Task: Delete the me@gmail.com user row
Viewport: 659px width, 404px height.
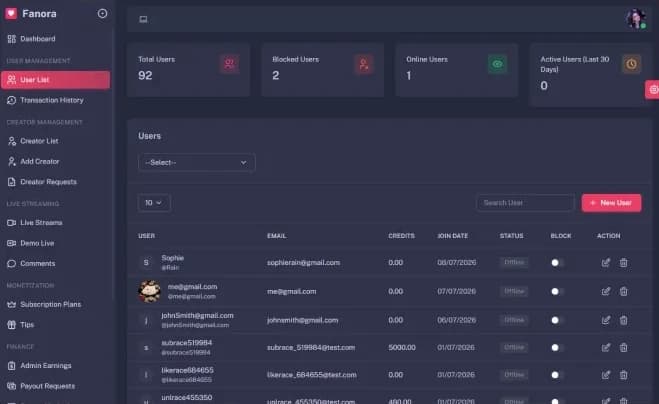Action: [x=624, y=291]
